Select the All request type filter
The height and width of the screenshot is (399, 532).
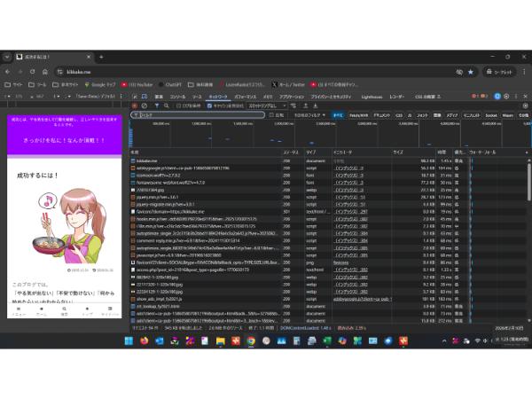point(338,115)
